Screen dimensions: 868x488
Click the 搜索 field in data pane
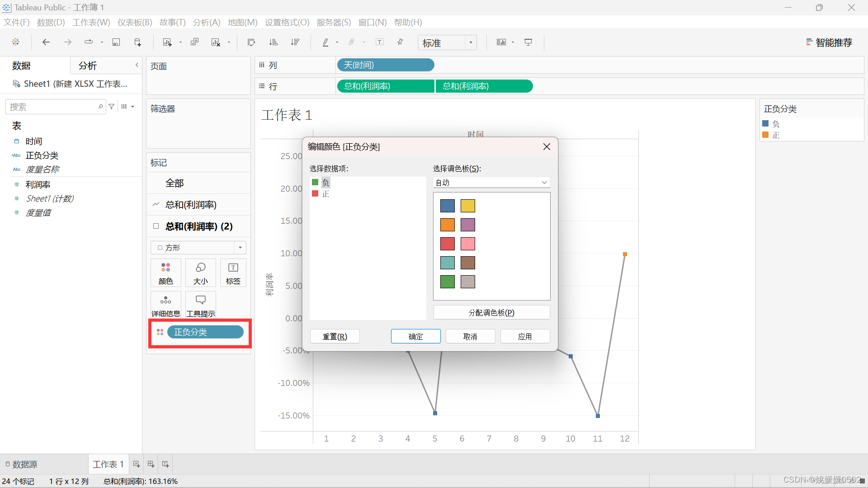click(52, 107)
